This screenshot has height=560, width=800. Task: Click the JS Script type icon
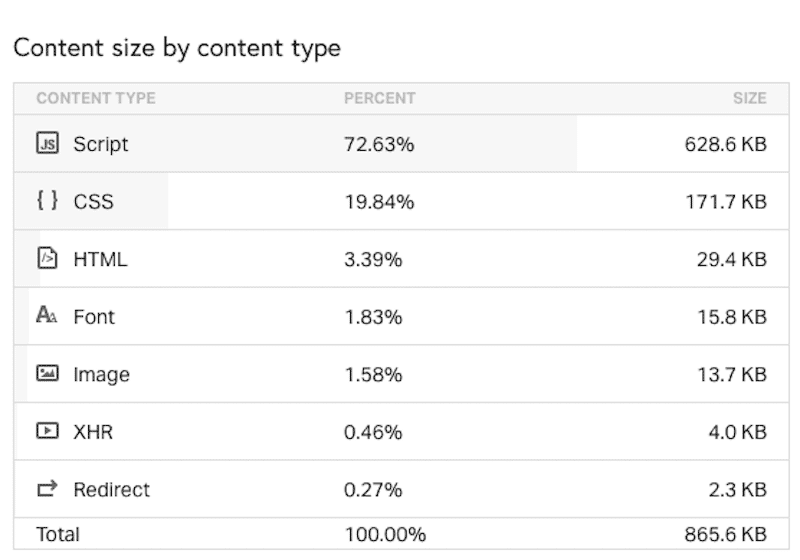47,143
